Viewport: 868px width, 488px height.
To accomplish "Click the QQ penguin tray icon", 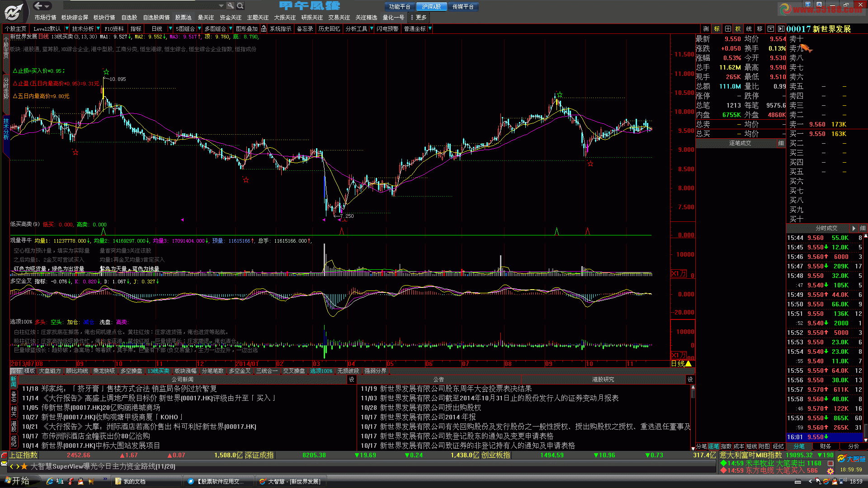I will [835, 482].
